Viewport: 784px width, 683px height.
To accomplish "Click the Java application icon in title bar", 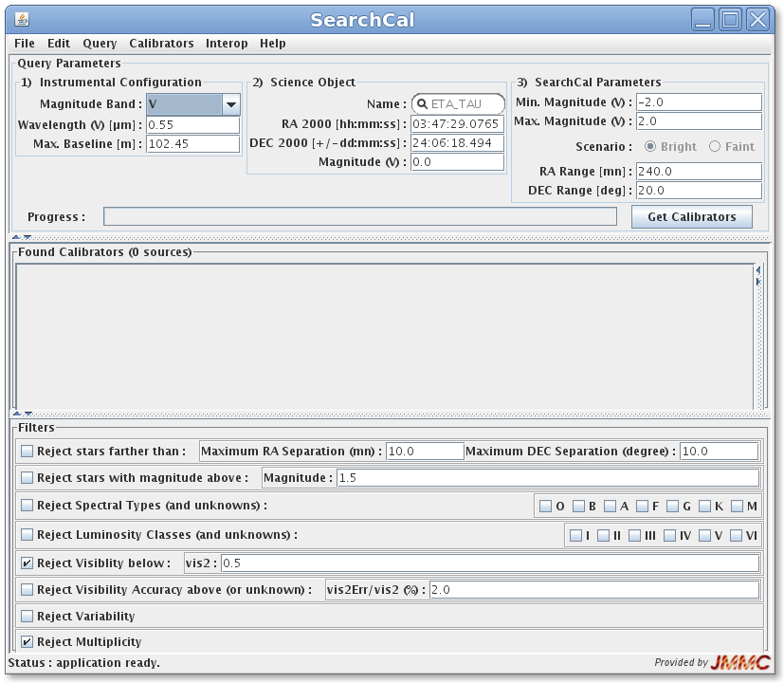I will click(22, 19).
